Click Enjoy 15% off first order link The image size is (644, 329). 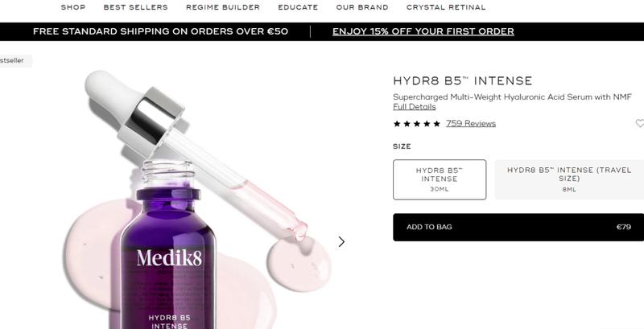[x=423, y=31]
